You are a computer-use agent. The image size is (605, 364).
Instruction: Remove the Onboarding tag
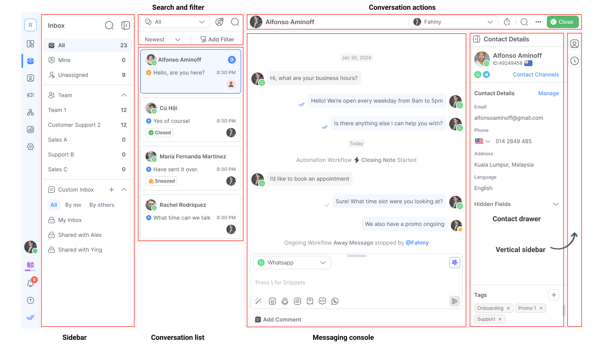pyautogui.click(x=508, y=308)
